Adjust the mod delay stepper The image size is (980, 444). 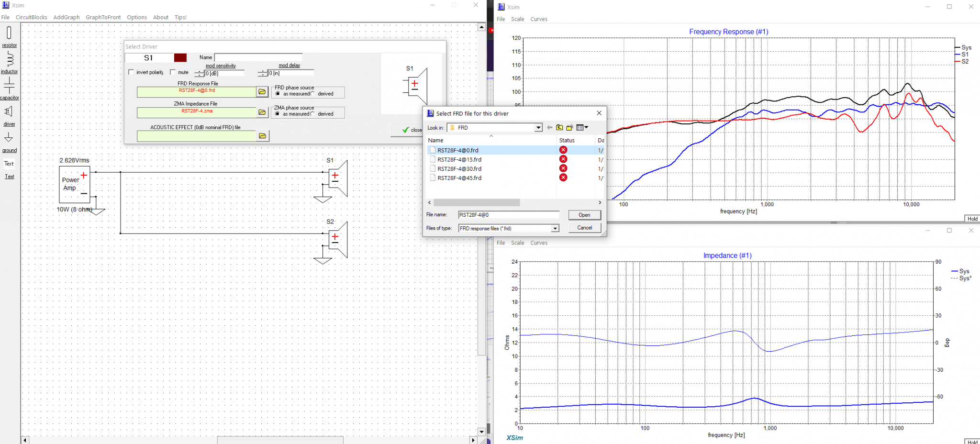pyautogui.click(x=263, y=73)
